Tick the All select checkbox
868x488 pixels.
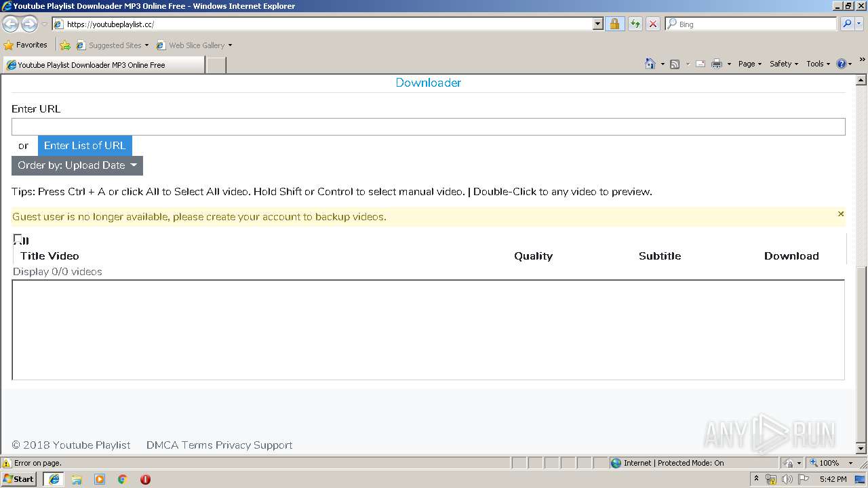coord(18,239)
